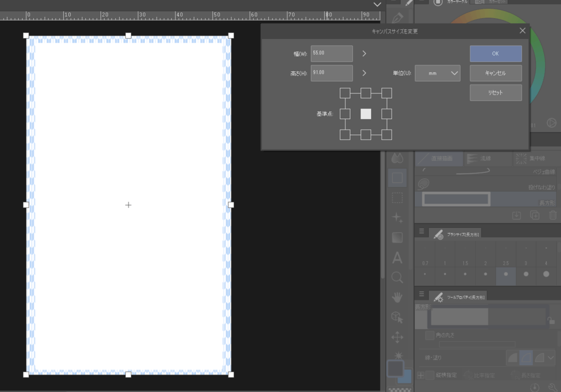The image size is (561, 392).
Task: Open the Tool property panel menu icon
Action: 421,294
